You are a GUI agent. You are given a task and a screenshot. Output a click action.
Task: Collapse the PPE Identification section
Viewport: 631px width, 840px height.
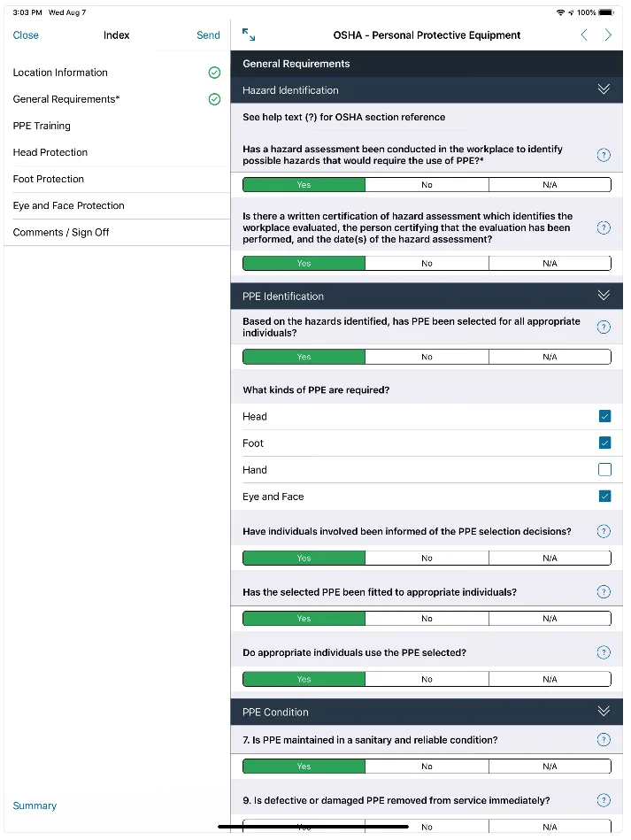point(604,295)
